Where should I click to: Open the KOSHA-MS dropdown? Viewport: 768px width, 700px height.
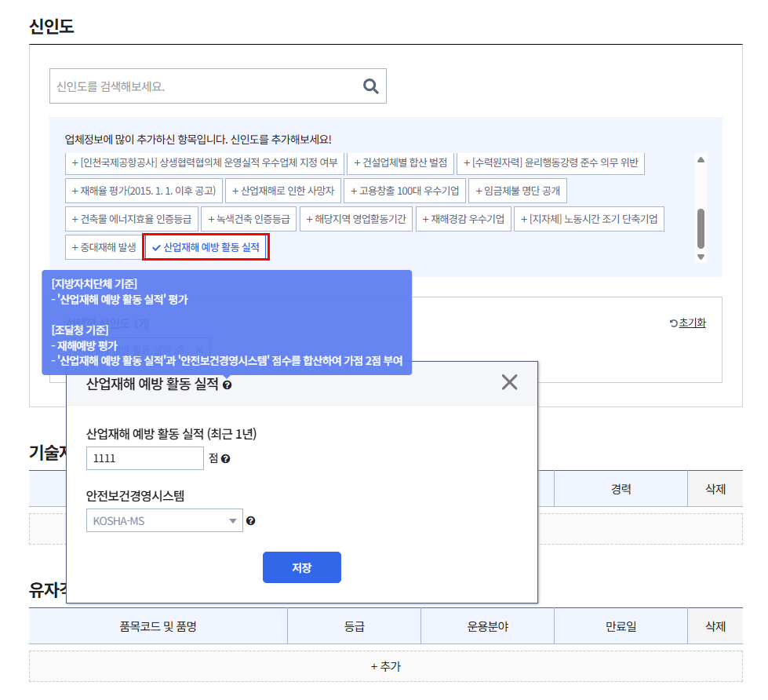tap(165, 520)
